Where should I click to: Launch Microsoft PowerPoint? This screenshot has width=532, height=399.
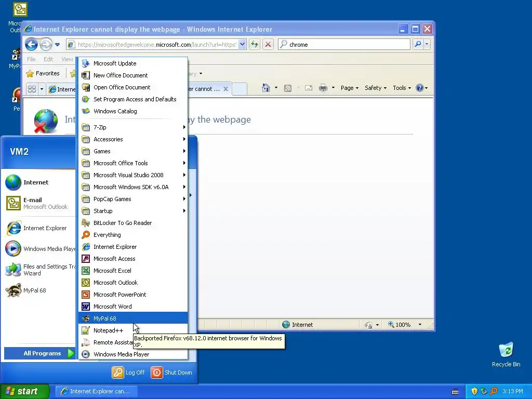(x=133, y=295)
